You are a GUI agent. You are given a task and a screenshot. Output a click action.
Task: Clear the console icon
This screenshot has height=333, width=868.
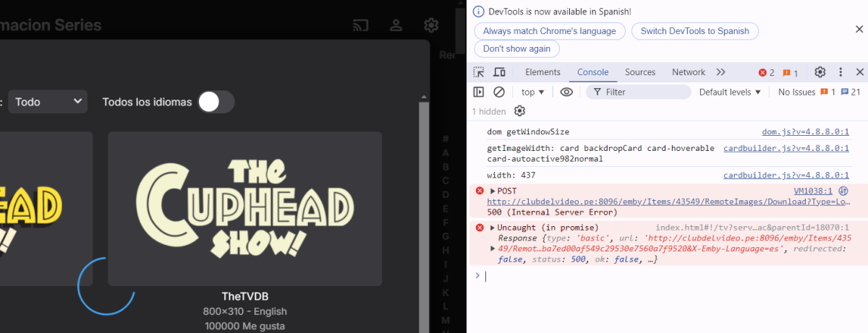tap(499, 92)
